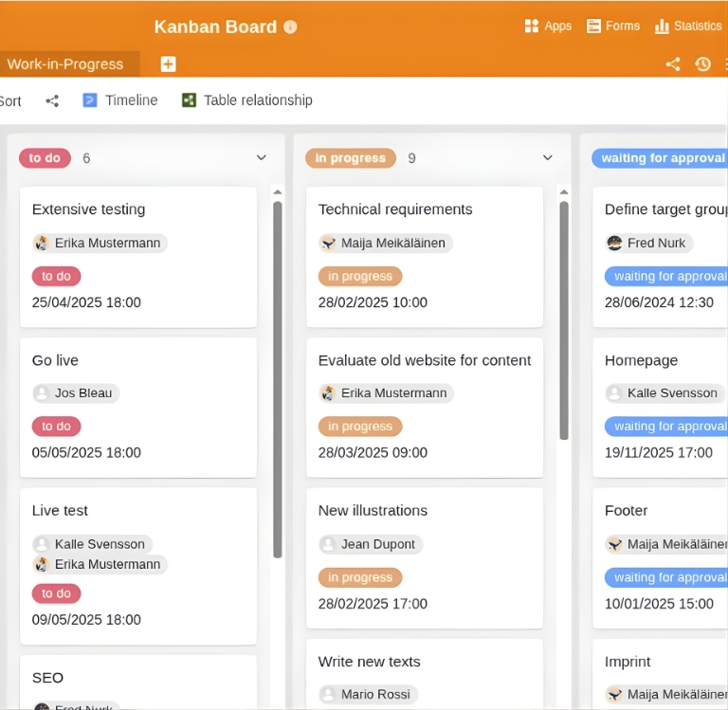Click the Timeline plugin icon
The width and height of the screenshot is (728, 710).
(x=90, y=100)
